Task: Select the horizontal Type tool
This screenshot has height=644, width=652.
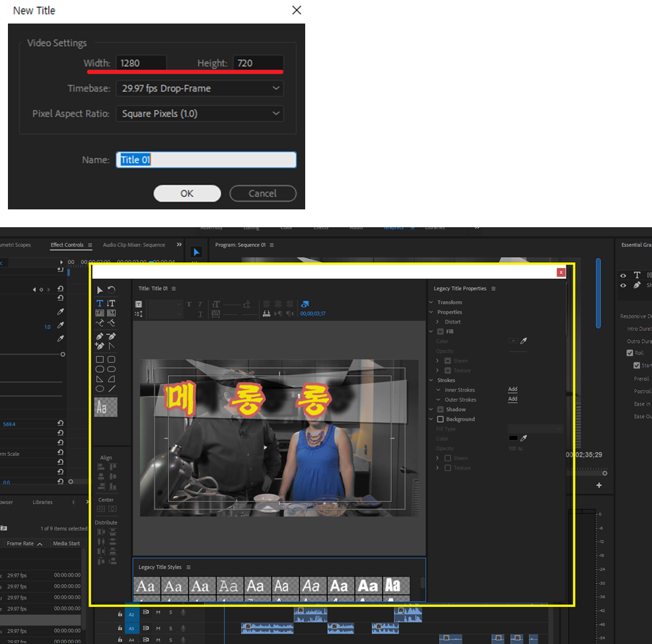Action: pos(100,303)
